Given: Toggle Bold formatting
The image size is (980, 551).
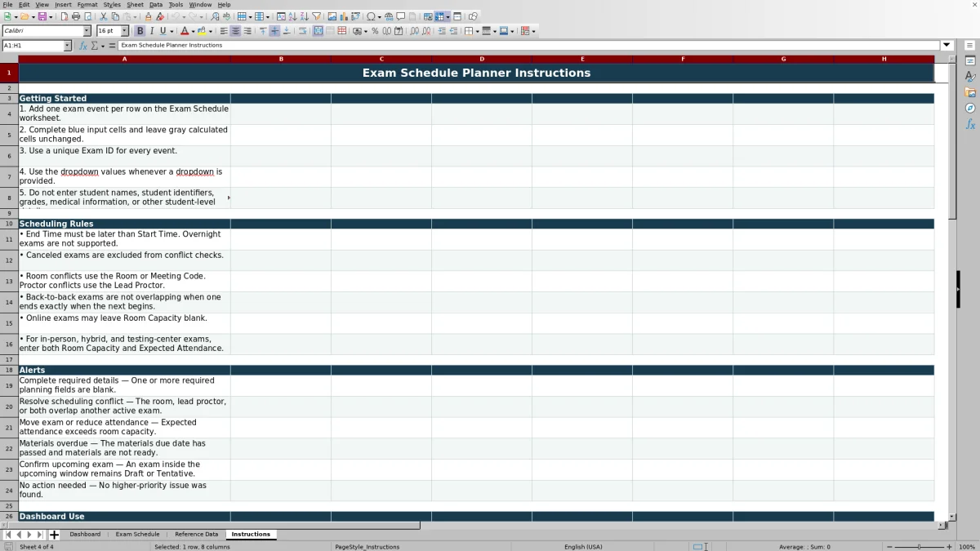Looking at the screenshot, I should coord(140,31).
